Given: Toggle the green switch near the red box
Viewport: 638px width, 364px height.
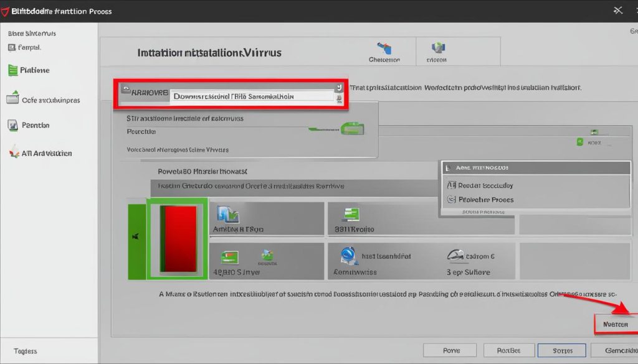Looking at the screenshot, I should tap(352, 129).
